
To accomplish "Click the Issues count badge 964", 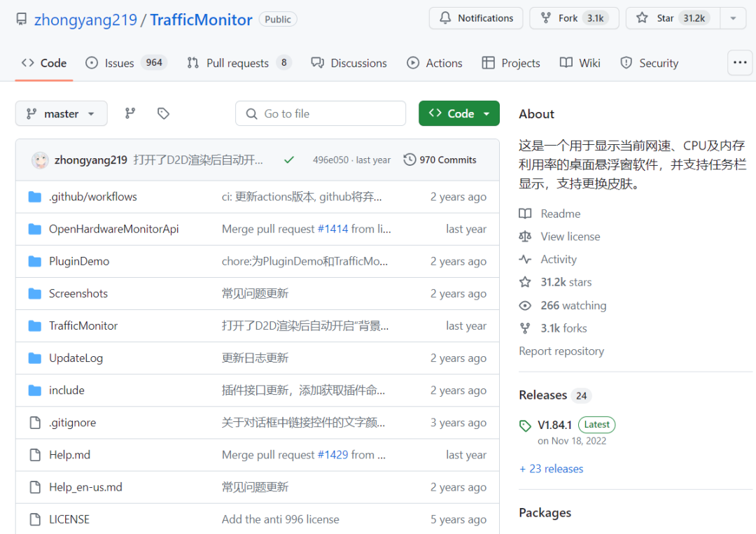I will click(154, 63).
